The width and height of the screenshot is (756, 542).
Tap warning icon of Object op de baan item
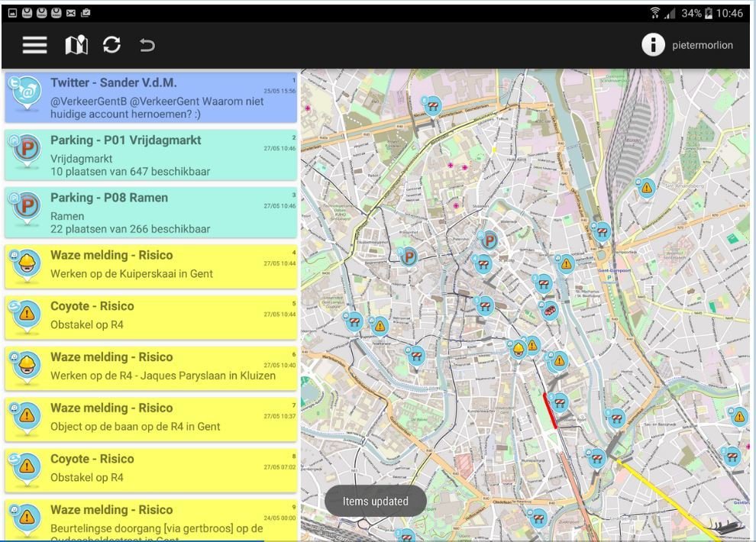point(27,418)
